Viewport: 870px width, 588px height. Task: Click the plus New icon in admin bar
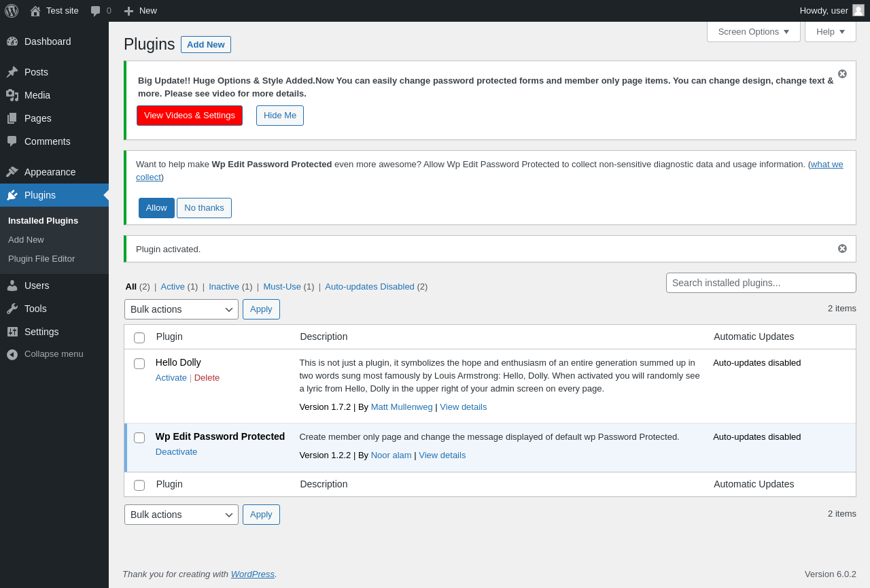point(128,11)
